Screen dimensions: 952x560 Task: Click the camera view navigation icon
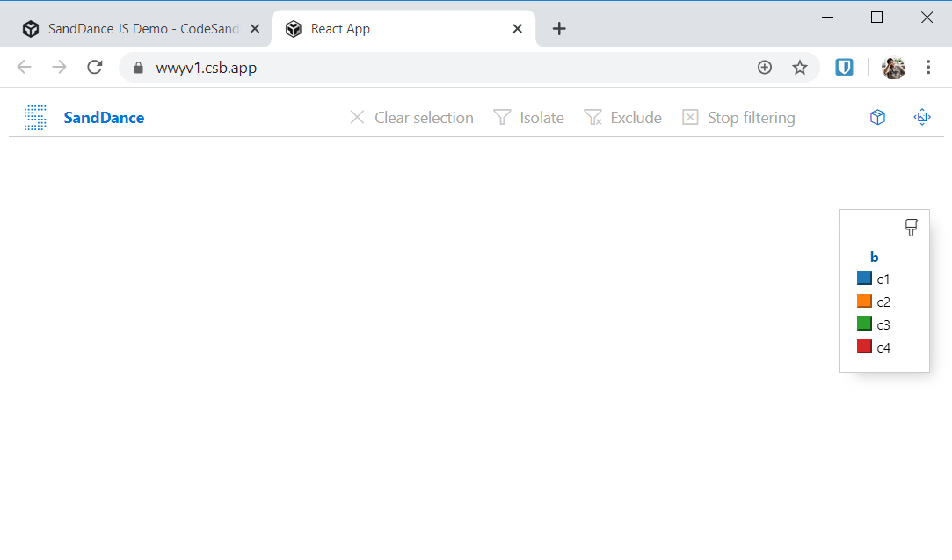tap(921, 116)
